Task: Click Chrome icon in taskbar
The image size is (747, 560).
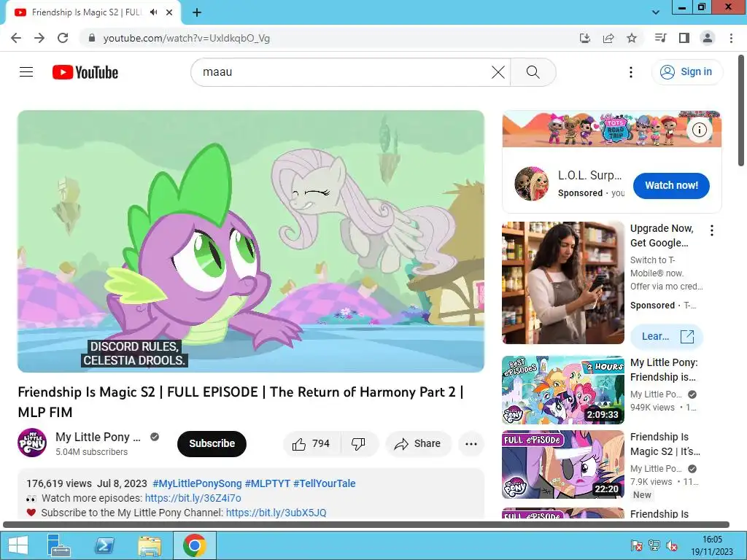Action: 194,545
